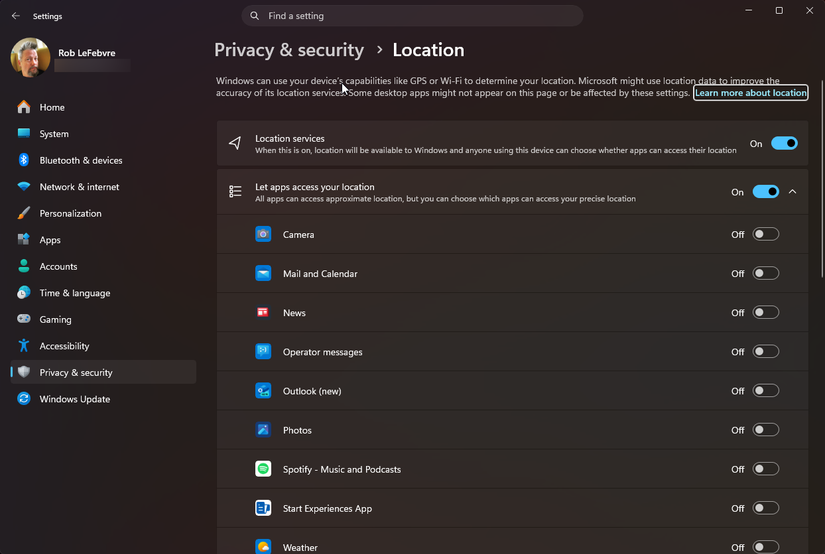Navigate to Apps settings
This screenshot has height=554, width=825.
[x=103, y=239]
